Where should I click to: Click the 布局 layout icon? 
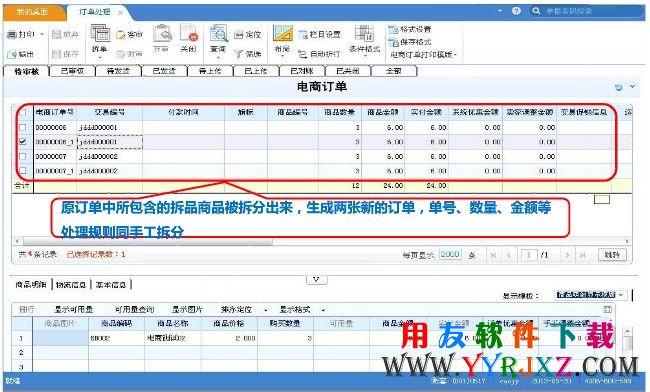point(283,33)
